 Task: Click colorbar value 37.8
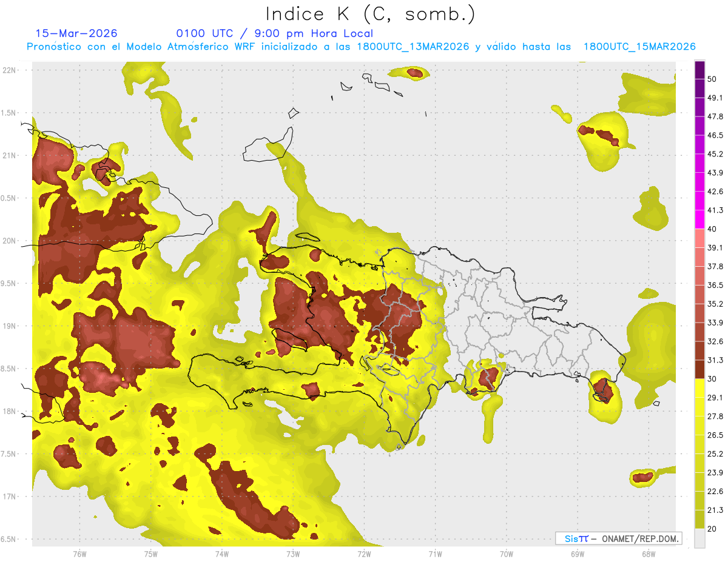pyautogui.click(x=715, y=267)
